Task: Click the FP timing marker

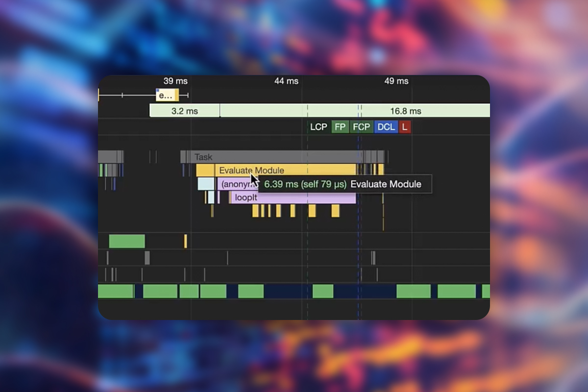Action: pos(340,127)
